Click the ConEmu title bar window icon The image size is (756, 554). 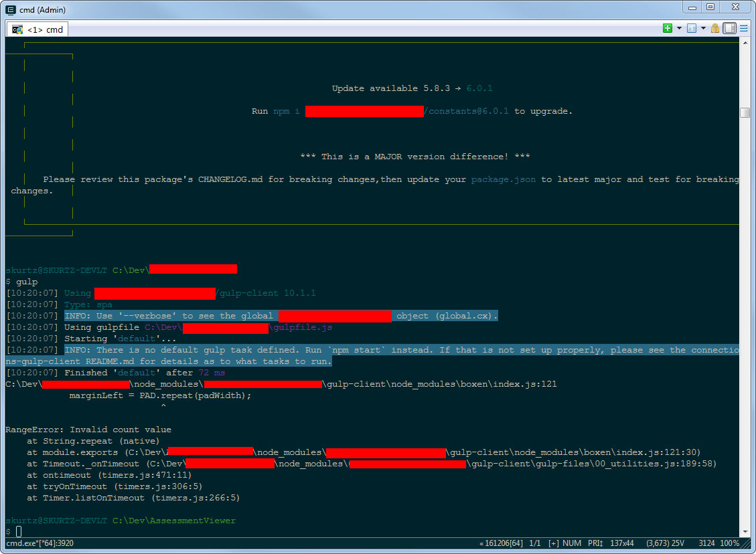[x=11, y=9]
